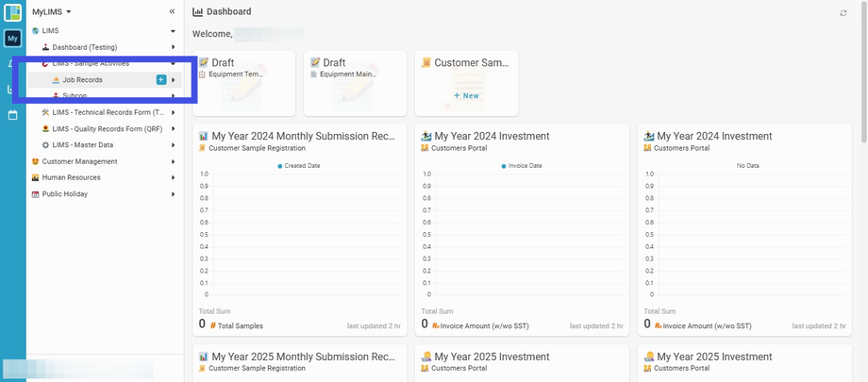Expand the Customer Management arrow
Image resolution: width=868 pixels, height=382 pixels.
pyautogui.click(x=173, y=161)
